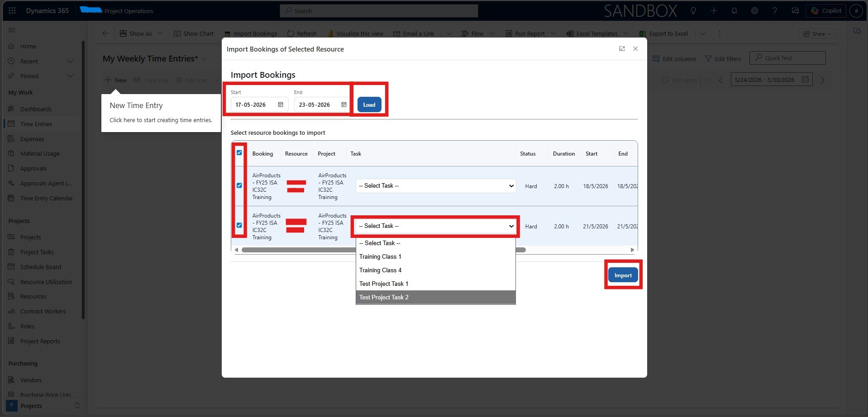This screenshot has width=868, height=417.
Task: Expand the Flow dropdown arrow
Action: point(492,33)
